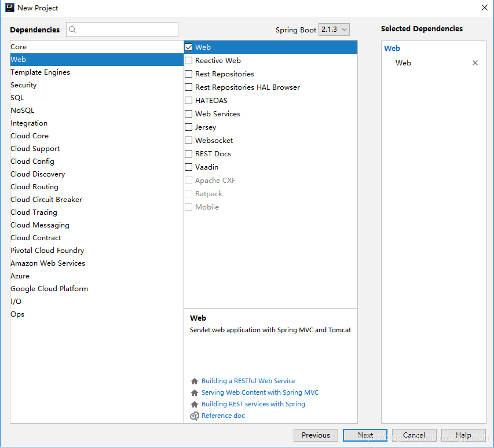
Task: Click the IntelliJ IDEA logo icon in title bar
Action: click(9, 8)
